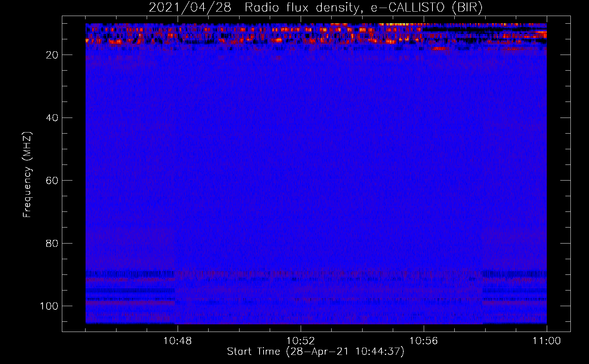The width and height of the screenshot is (589, 364).
Task: Click the 10:52 time tick label
Action: [x=300, y=341]
